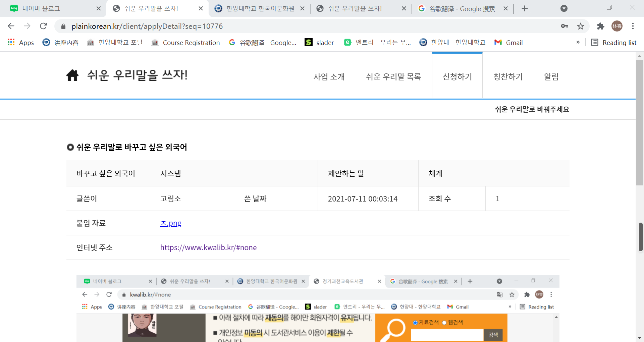Open the Chrome extensions puzzle icon
This screenshot has width=644, height=342.
point(600,26)
